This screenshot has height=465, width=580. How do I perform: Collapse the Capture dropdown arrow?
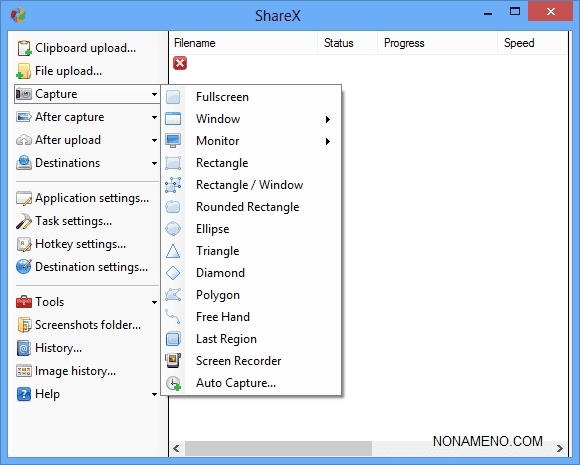pyautogui.click(x=154, y=94)
